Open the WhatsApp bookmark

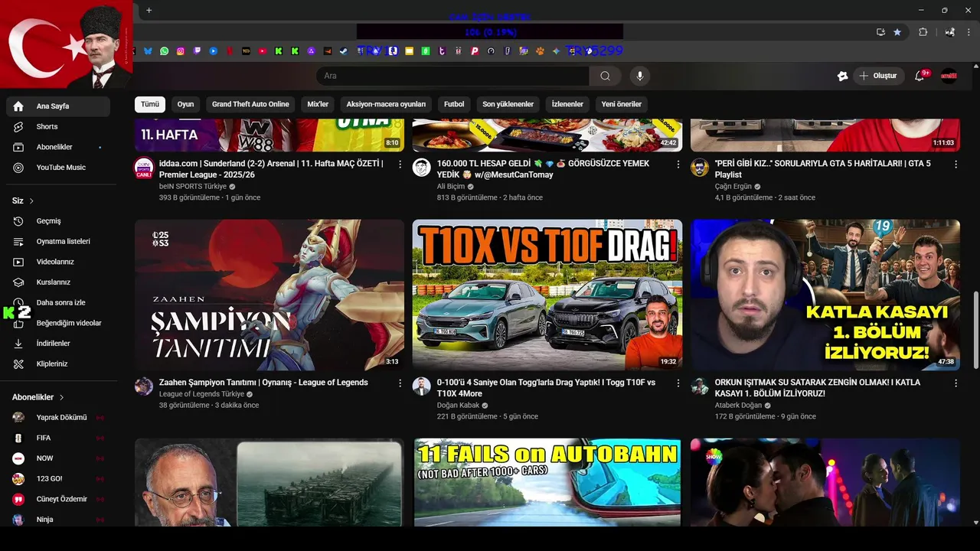[164, 51]
